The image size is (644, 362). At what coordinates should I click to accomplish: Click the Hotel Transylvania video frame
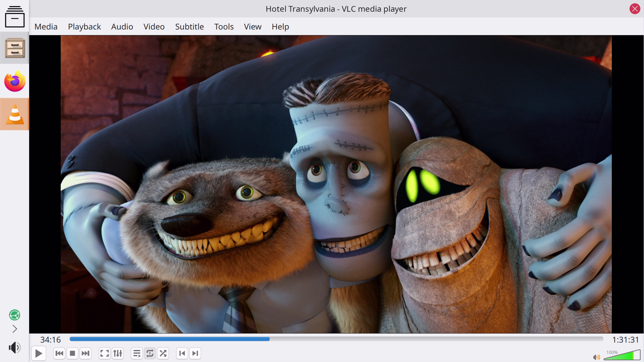(x=336, y=184)
